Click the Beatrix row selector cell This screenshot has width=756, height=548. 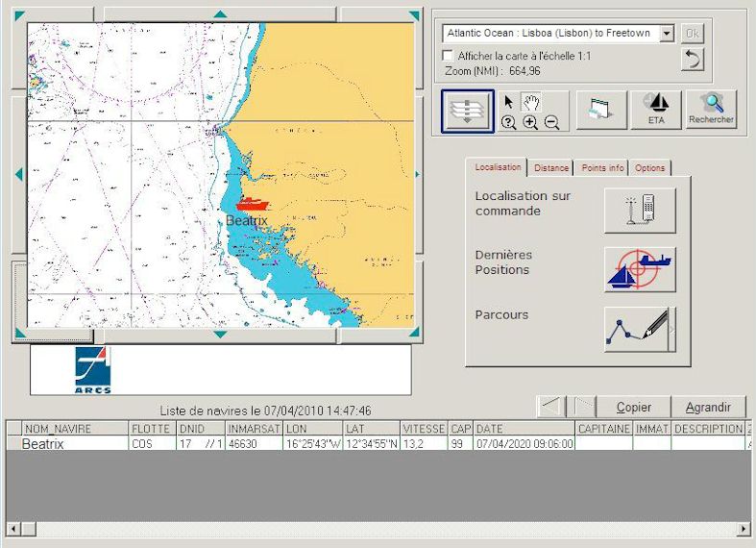coord(14,443)
